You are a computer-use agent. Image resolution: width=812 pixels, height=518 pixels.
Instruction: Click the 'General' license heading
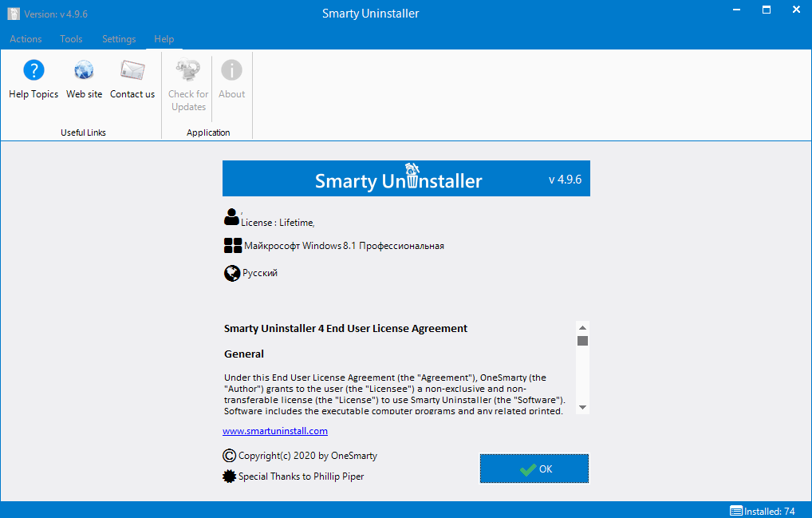(x=244, y=354)
